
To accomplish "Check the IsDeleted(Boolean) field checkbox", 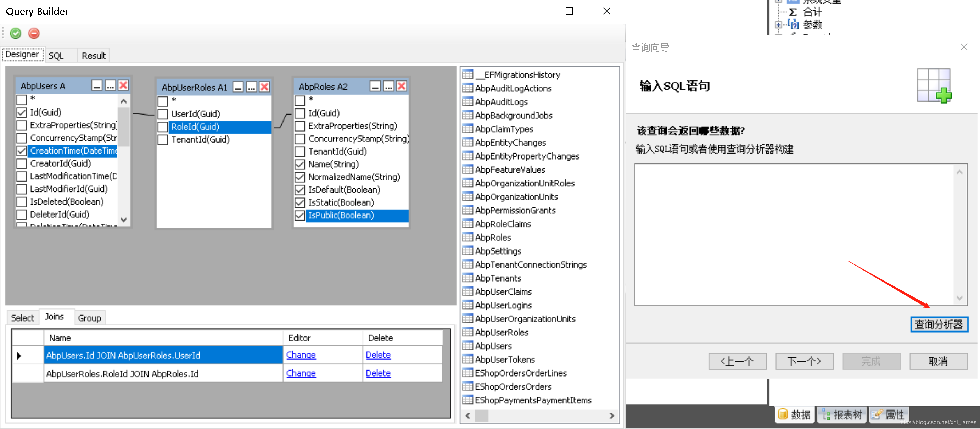I will [22, 202].
